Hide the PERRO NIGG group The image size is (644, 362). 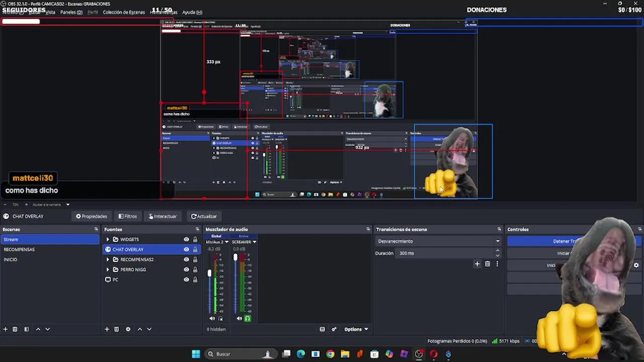186,269
